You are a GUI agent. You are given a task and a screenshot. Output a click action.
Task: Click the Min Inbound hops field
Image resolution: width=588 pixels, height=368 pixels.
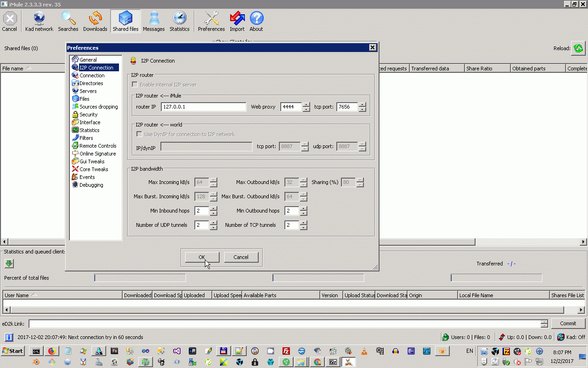click(202, 211)
